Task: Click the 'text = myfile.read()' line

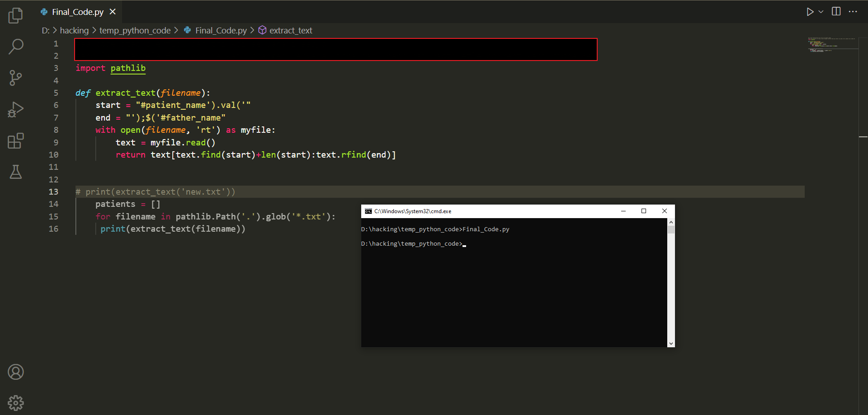Action: (x=165, y=143)
